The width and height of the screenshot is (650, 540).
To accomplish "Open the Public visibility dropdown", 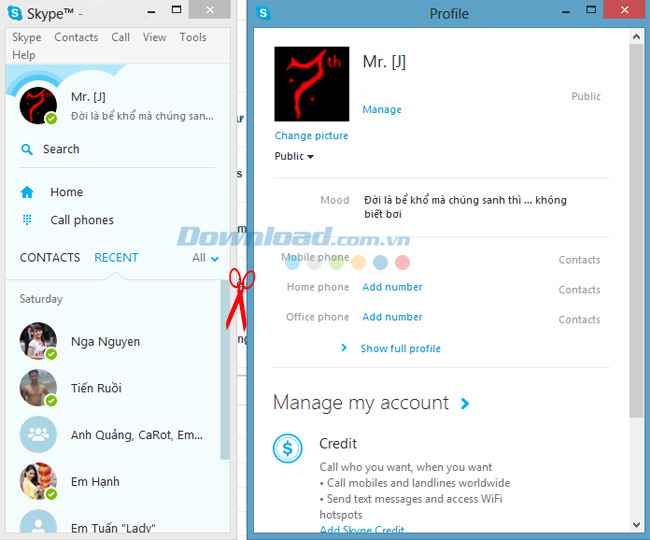I will click(294, 156).
